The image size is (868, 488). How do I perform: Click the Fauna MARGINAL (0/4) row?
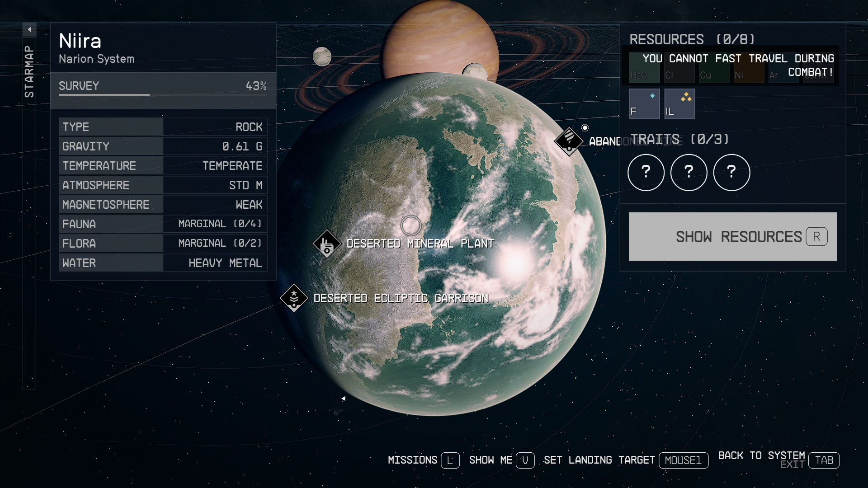163,224
